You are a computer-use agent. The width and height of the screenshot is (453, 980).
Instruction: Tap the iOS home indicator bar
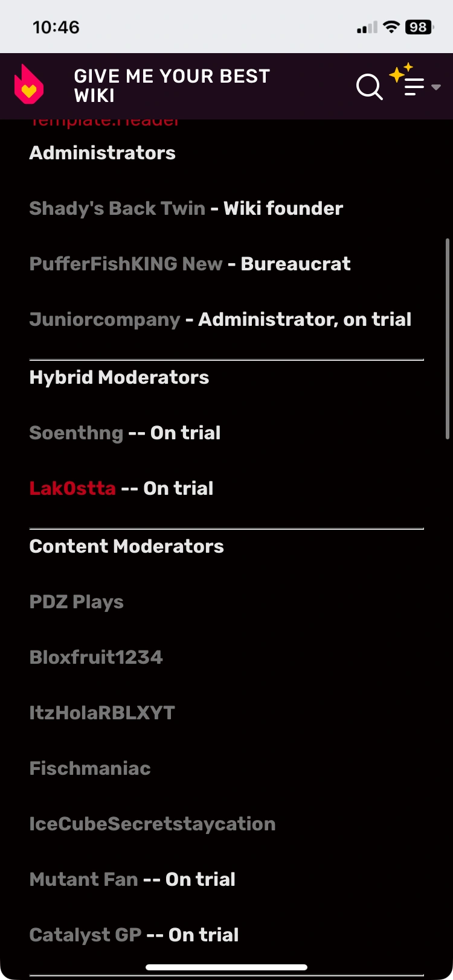(226, 967)
